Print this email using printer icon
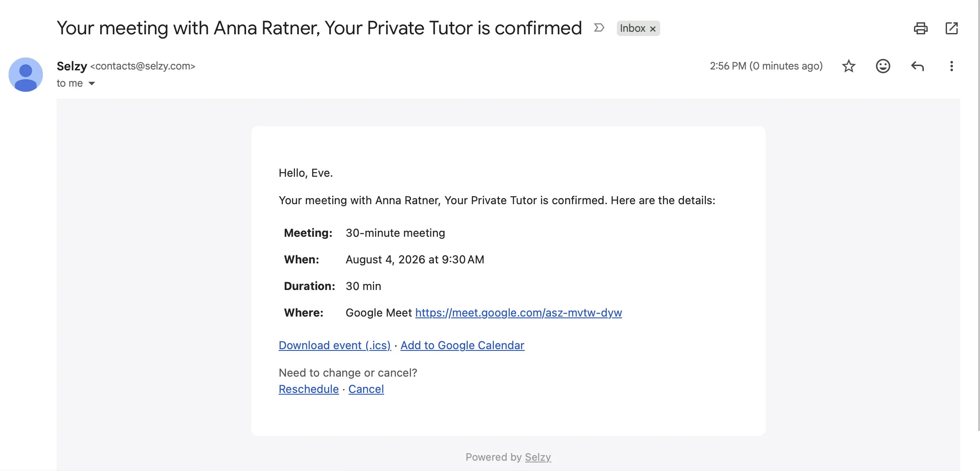Image resolution: width=980 pixels, height=471 pixels. [x=920, y=28]
